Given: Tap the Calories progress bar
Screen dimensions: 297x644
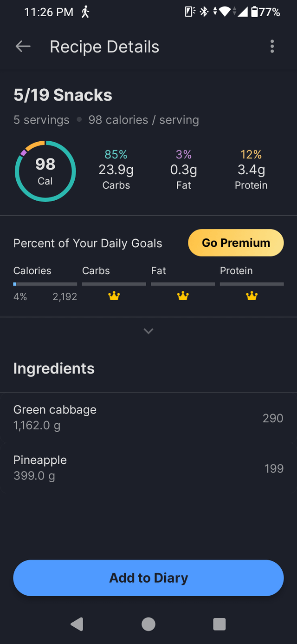Looking at the screenshot, I should 45,283.
